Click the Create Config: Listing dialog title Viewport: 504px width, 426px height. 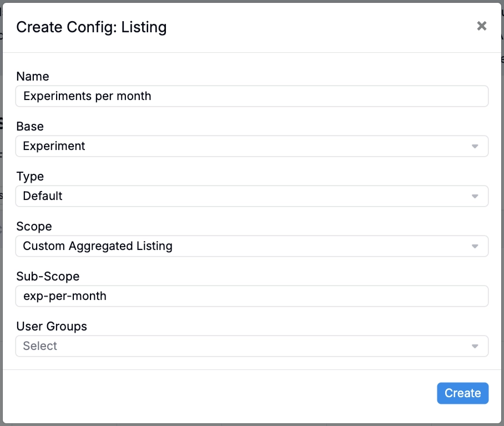[92, 27]
